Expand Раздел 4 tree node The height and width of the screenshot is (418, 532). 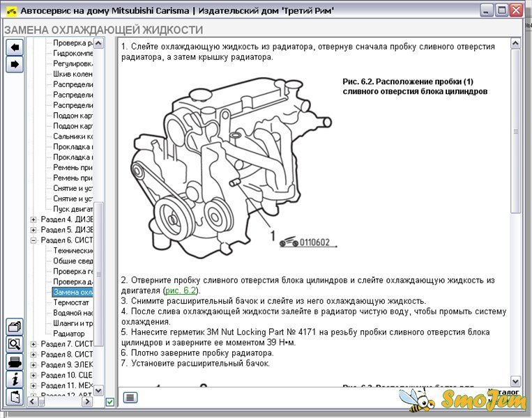tap(33, 219)
